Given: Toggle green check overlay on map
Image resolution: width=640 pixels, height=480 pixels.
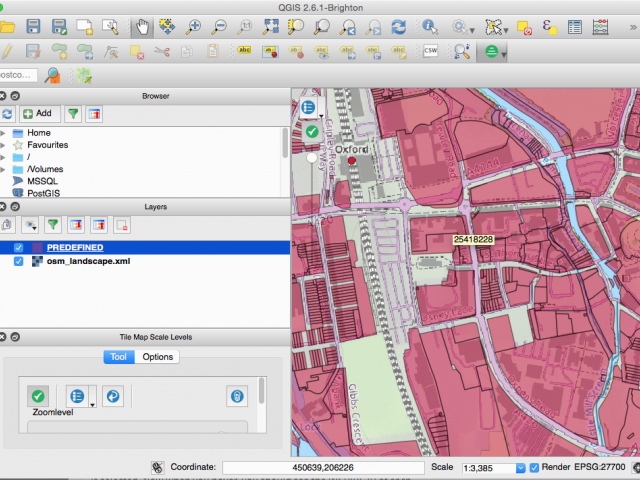Looking at the screenshot, I should pos(312,131).
